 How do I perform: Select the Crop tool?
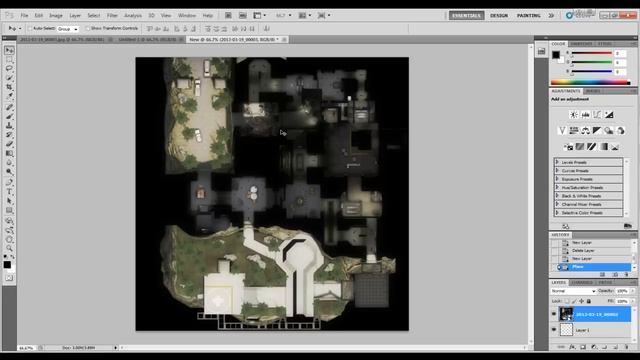coord(9,87)
